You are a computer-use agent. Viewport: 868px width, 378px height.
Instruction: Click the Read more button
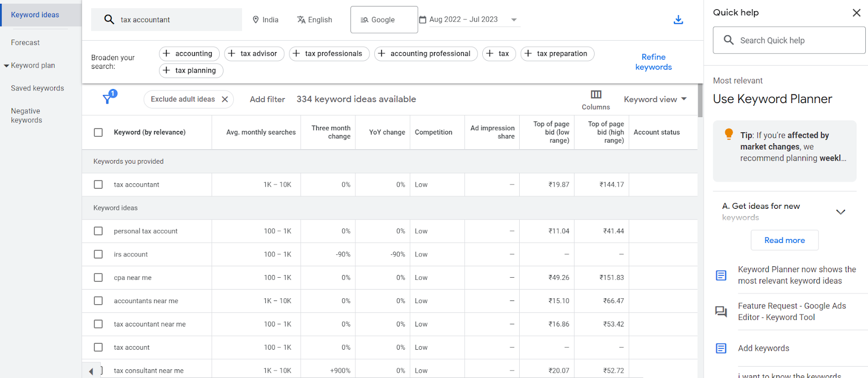(x=784, y=240)
